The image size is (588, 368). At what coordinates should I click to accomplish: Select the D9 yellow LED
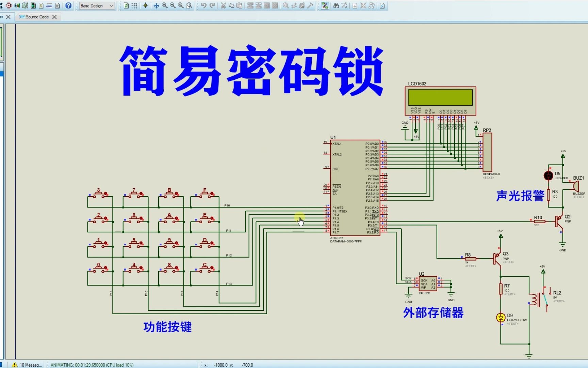pos(501,318)
